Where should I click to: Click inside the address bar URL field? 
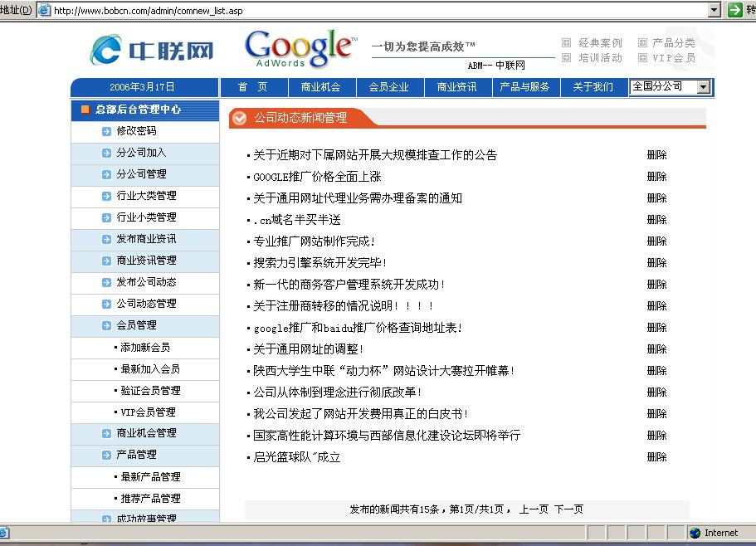point(373,10)
